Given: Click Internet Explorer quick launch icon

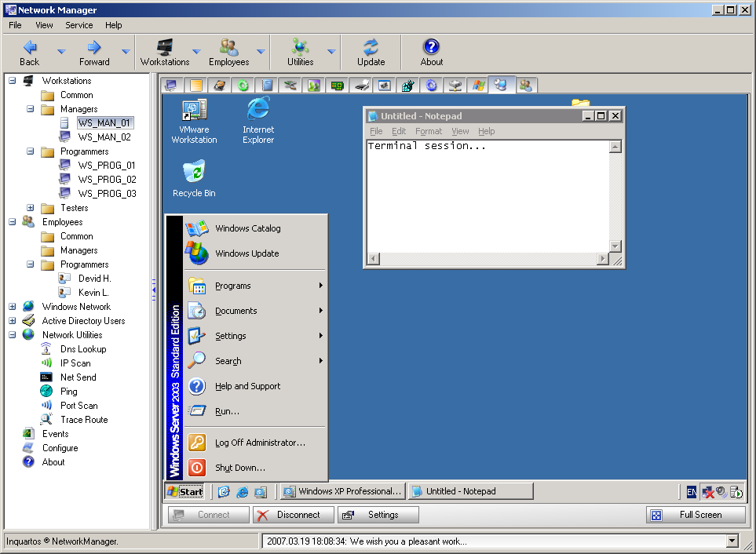Looking at the screenshot, I should (243, 492).
